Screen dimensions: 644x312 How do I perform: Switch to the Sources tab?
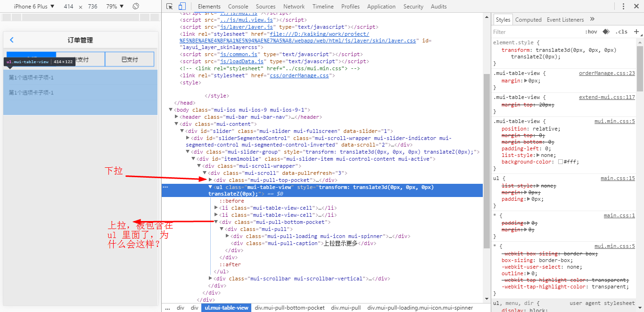pyautogui.click(x=265, y=7)
